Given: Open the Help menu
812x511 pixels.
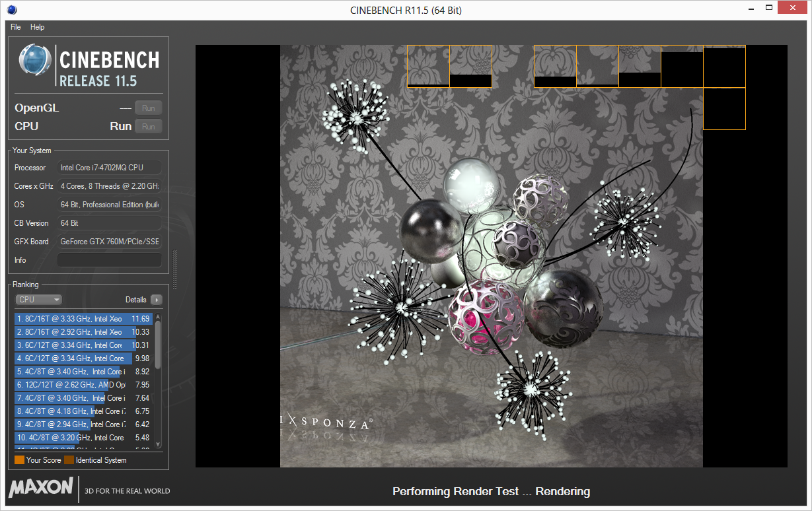Looking at the screenshot, I should tap(38, 27).
